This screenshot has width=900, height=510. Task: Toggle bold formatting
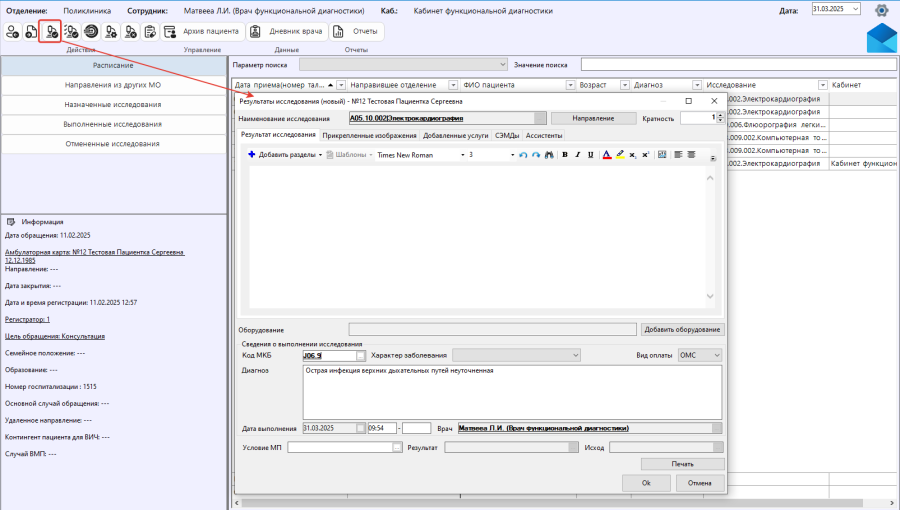[x=565, y=155]
